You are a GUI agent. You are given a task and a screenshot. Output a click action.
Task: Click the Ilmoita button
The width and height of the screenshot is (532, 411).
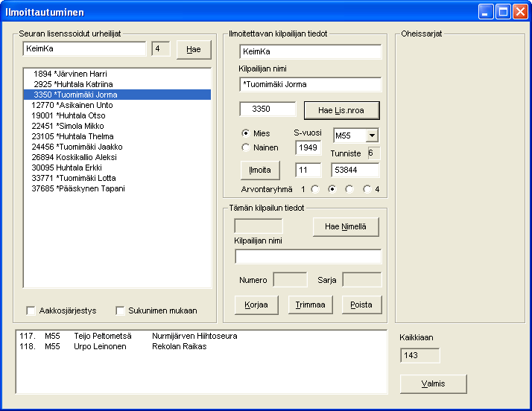coord(259,170)
